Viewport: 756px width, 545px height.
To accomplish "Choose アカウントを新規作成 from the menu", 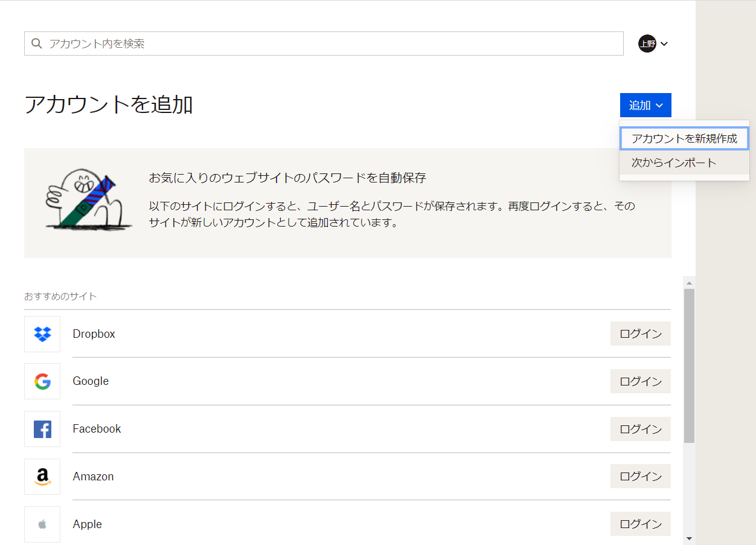I will coord(684,138).
